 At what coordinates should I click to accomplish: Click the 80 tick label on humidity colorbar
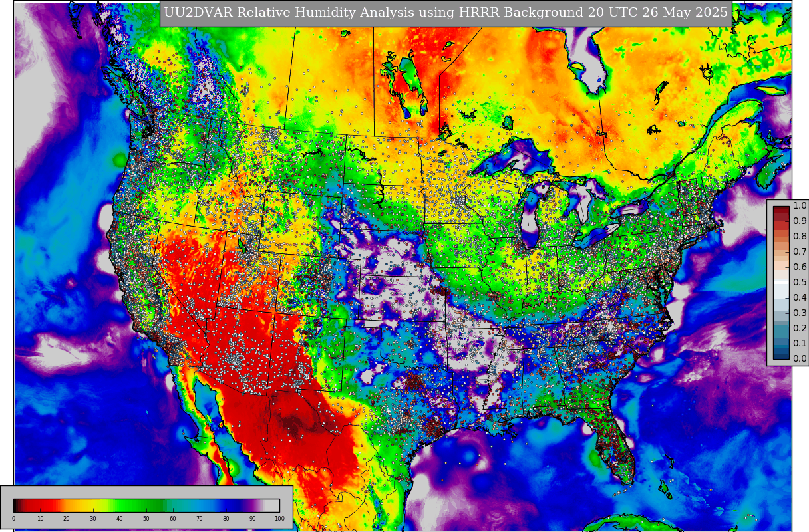(x=226, y=519)
